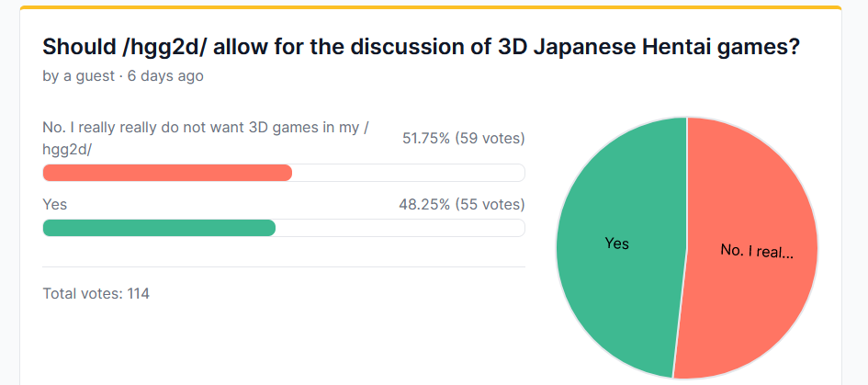
Task: Click the filled red portion of the No bar
Action: click(167, 173)
